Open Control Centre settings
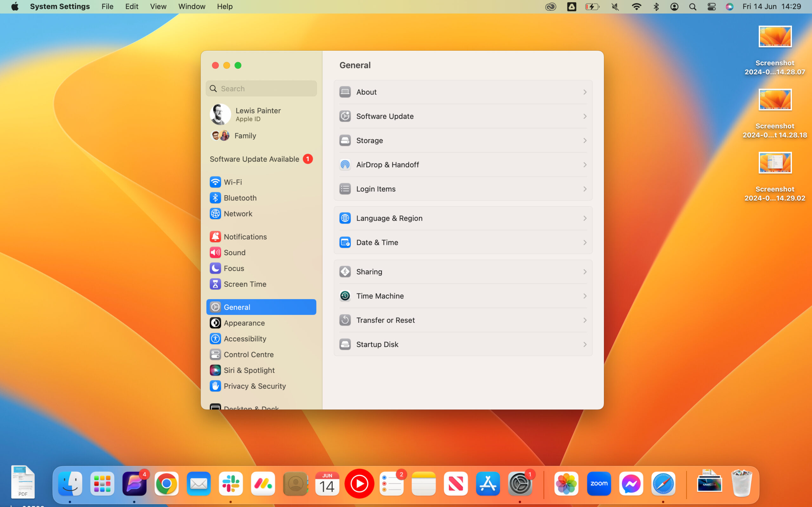Screen dimensions: 812x507 (x=248, y=354)
